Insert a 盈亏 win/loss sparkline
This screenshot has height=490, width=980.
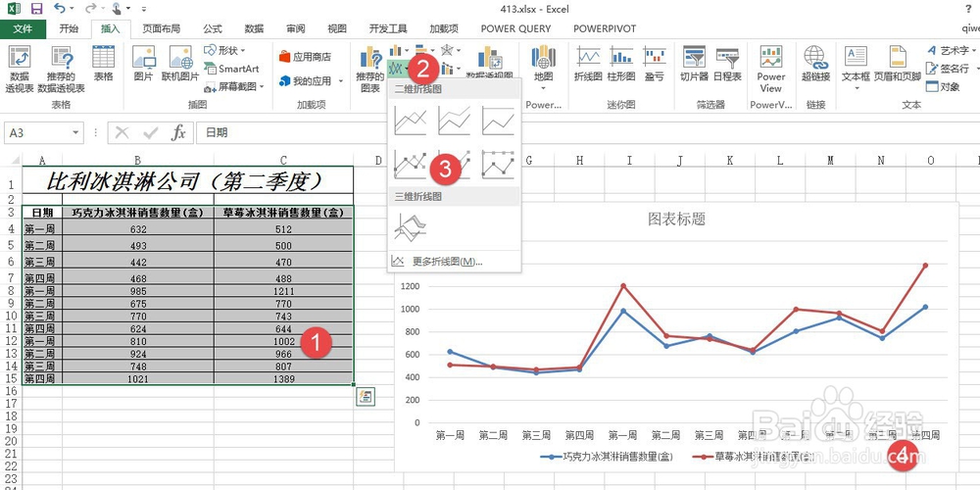(x=655, y=64)
